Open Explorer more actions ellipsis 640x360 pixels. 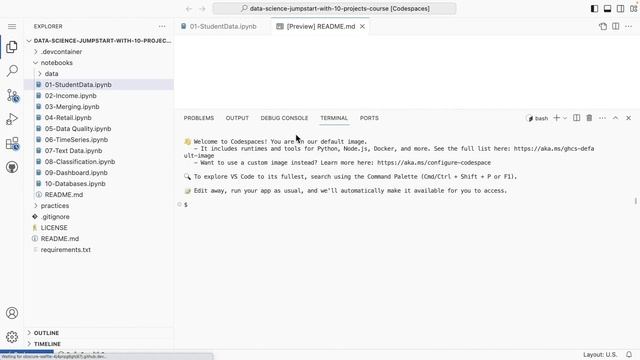point(162,27)
